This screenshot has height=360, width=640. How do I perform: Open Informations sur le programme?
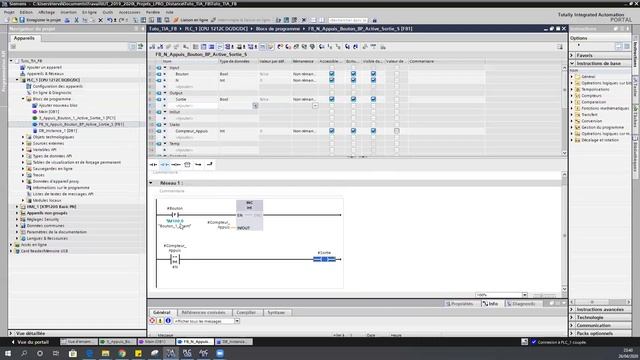tap(61, 188)
